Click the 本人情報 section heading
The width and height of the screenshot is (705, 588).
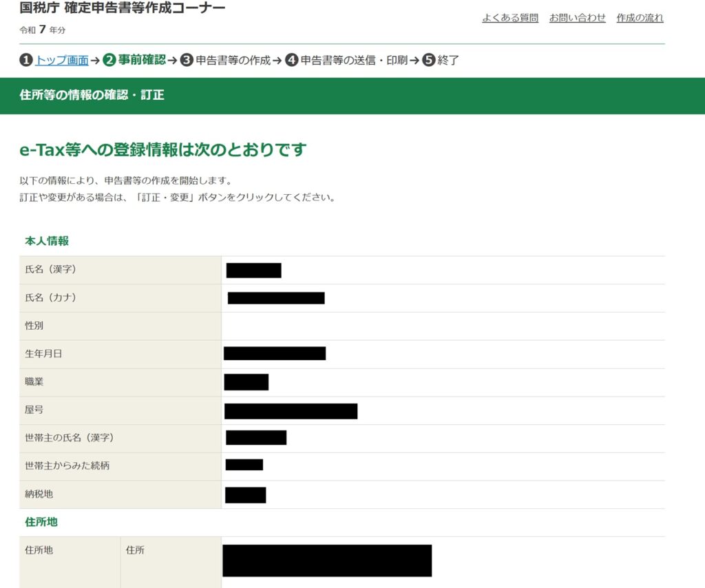tap(47, 241)
